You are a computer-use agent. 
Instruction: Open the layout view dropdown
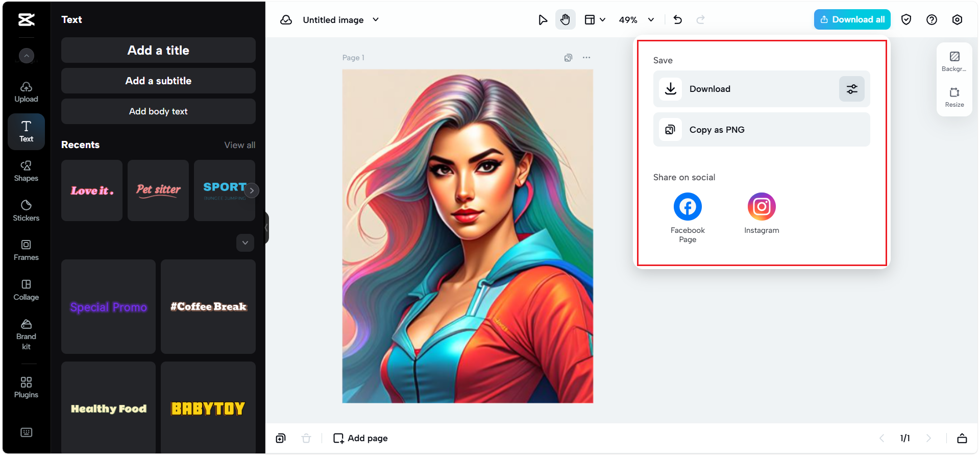click(x=595, y=19)
